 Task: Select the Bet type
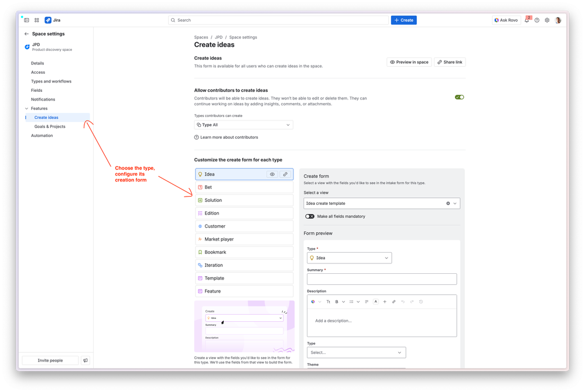tap(244, 187)
